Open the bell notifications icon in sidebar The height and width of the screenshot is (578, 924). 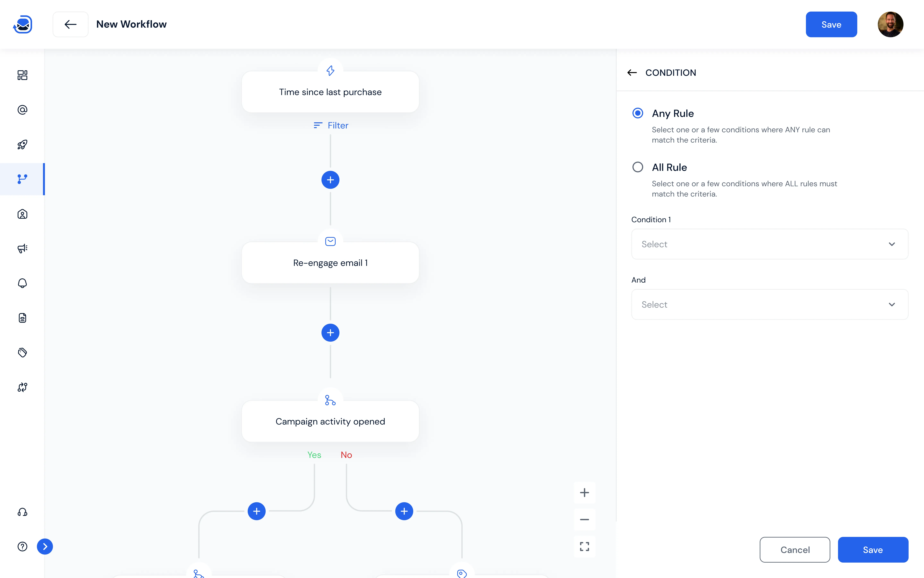coord(22,283)
